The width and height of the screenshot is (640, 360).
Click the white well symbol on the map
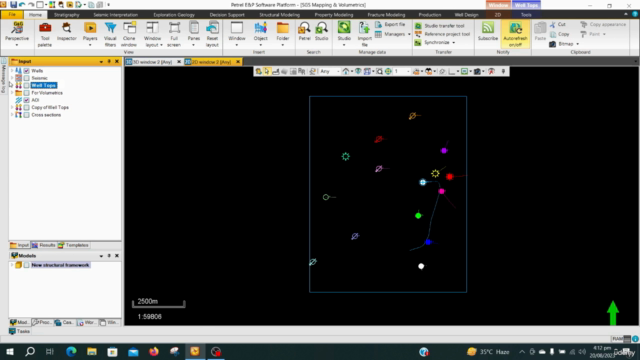[421, 266]
